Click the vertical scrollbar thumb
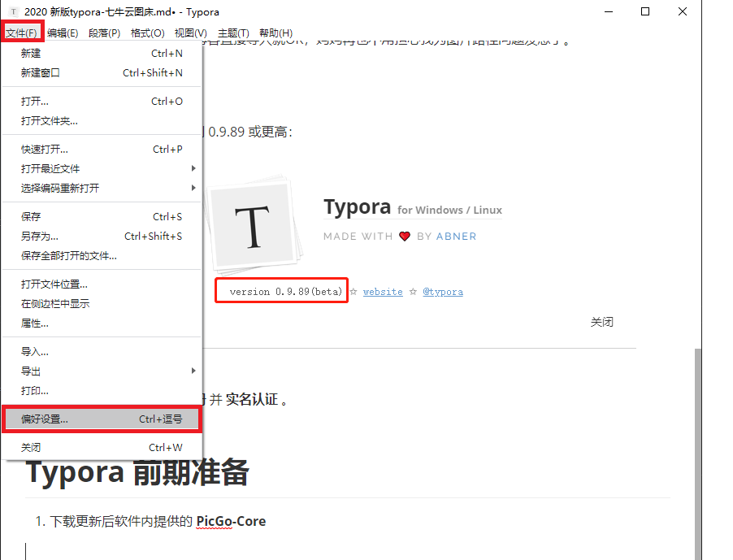 coord(698,454)
